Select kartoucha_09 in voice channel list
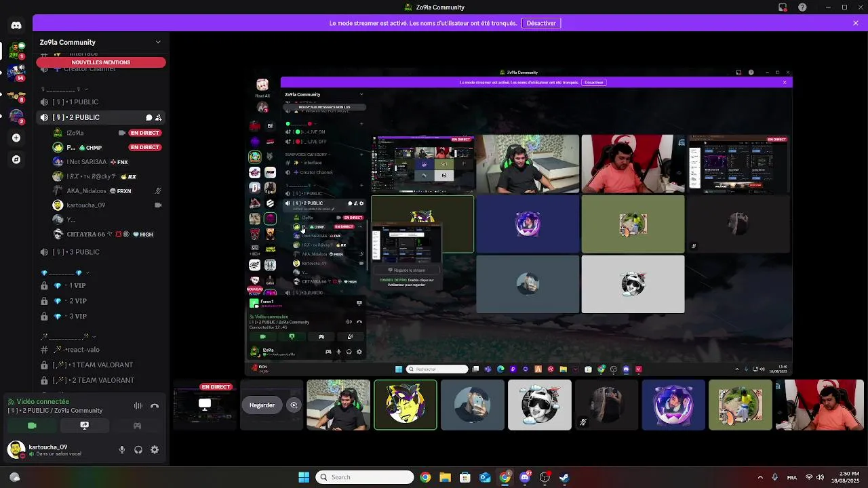Viewport: 868px width, 488px height. 107,205
